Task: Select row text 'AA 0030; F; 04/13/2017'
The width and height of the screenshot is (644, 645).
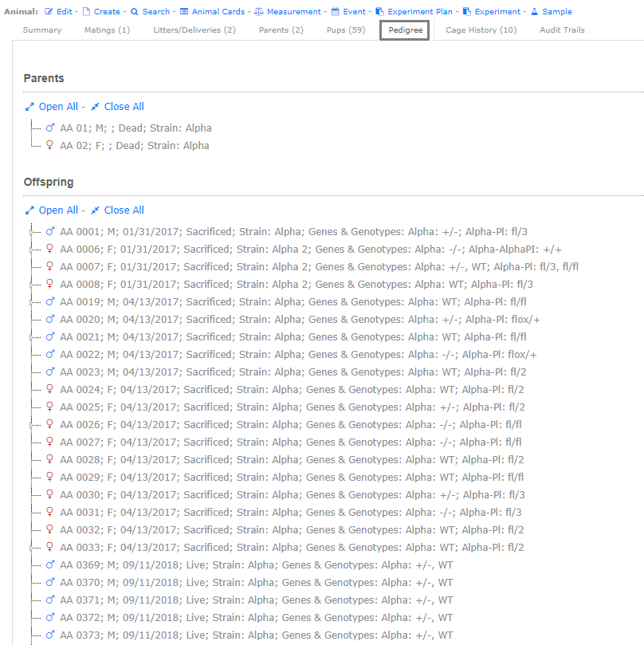Action: (x=119, y=494)
